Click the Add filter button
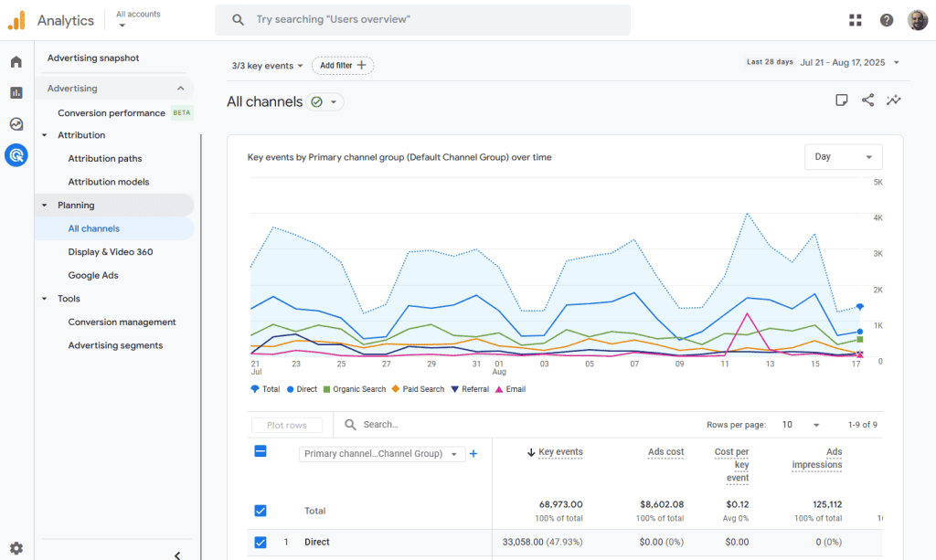Screen dimensions: 936x560 pos(343,66)
